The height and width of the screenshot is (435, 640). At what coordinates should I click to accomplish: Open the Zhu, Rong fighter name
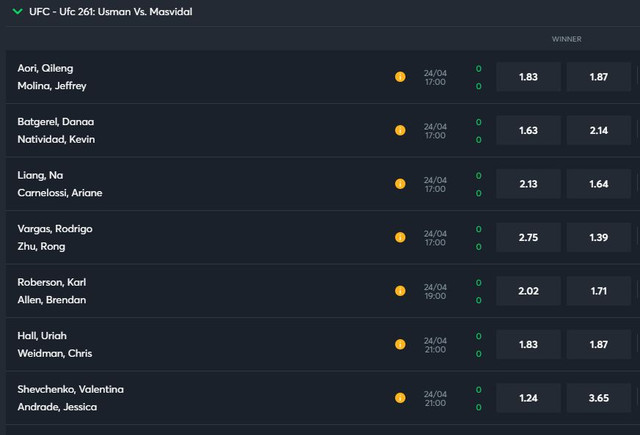41,246
